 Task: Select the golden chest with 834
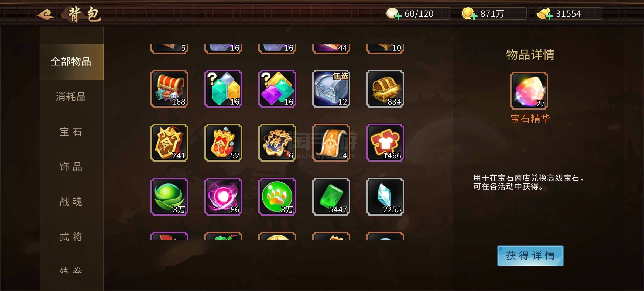click(385, 89)
